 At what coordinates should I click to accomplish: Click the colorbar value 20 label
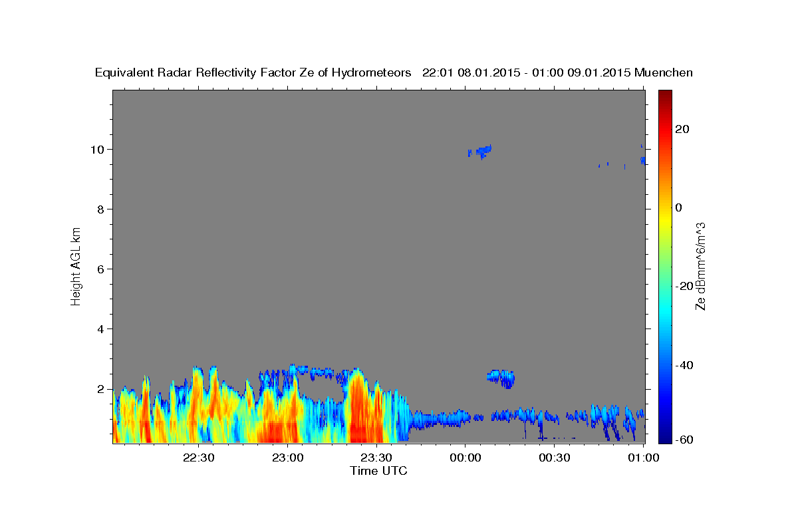tap(682, 129)
